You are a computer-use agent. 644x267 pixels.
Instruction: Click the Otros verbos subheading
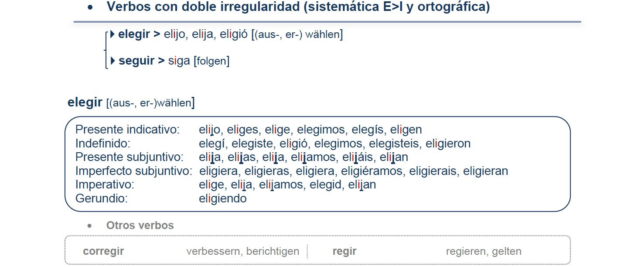tap(140, 226)
